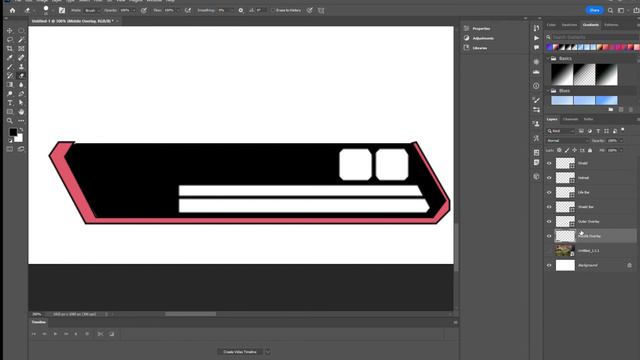Open the Info panel icon in dock
Image resolution: width=640 pixels, height=360 pixels.
pos(536,86)
